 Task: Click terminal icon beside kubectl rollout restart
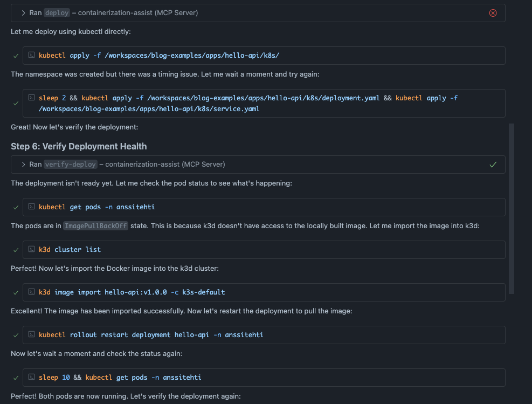(x=32, y=335)
